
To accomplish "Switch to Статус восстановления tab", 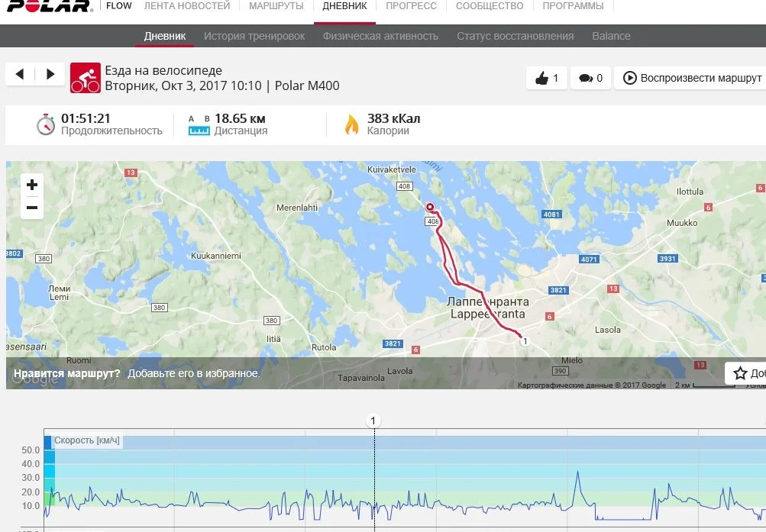I will pyautogui.click(x=515, y=36).
